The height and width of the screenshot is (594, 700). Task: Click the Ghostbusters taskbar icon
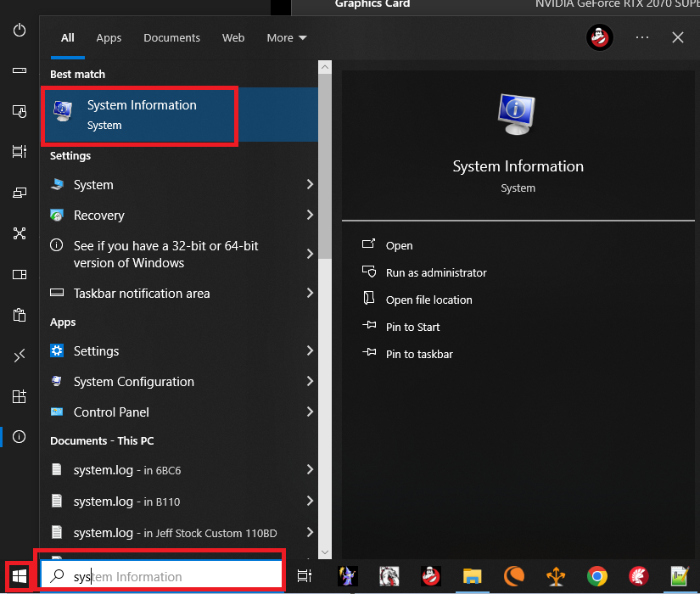click(431, 576)
